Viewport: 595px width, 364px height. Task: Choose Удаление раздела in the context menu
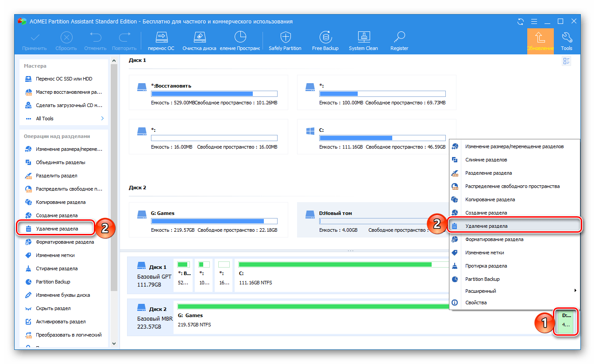click(486, 226)
